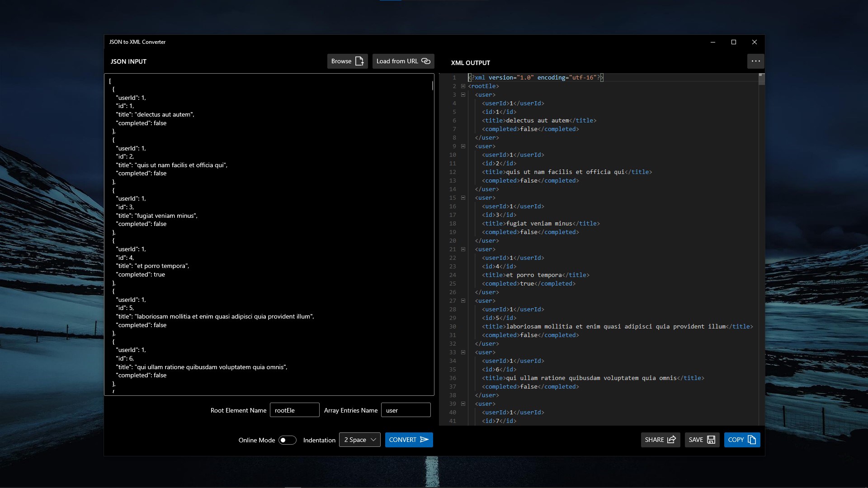
Task: Click the XML output vertical scrollbar thumb
Action: pos(761,80)
